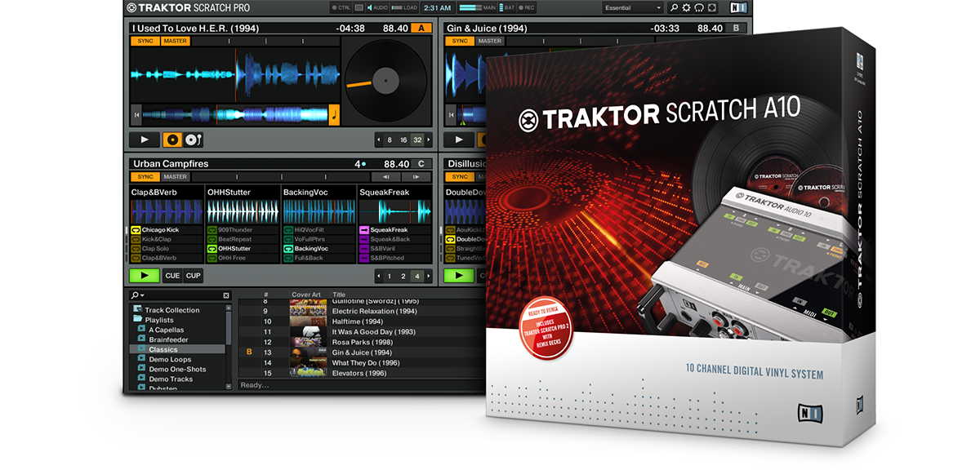This screenshot has width=980, height=470.
Task: Open Preferences with the gear icon
Action: pyautogui.click(x=686, y=7)
